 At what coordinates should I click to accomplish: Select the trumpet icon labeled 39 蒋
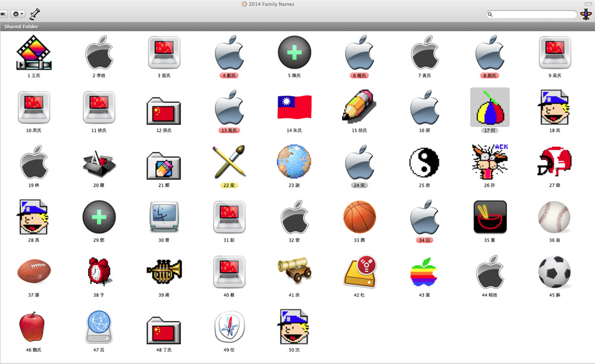(164, 272)
